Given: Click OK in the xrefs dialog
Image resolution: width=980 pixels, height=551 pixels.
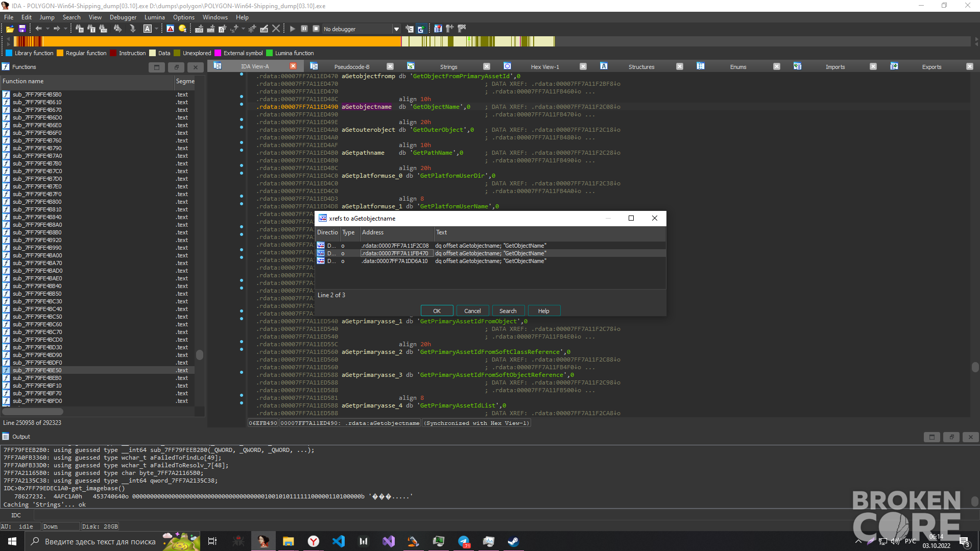Looking at the screenshot, I should [437, 311].
